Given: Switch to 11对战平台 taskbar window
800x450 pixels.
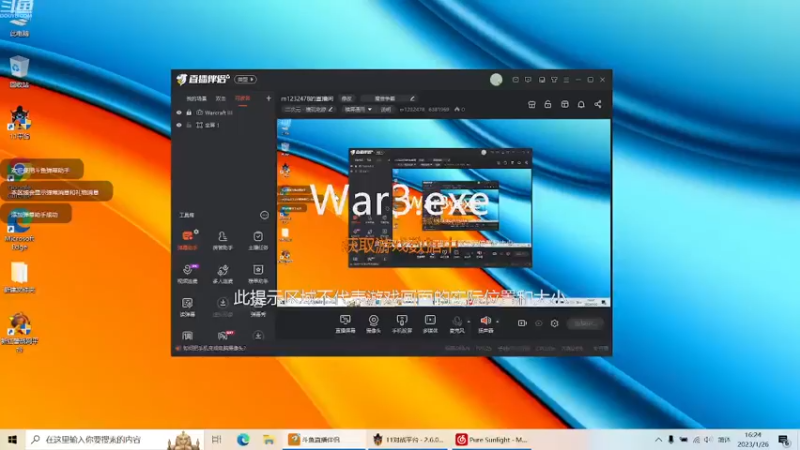Looking at the screenshot, I should (408, 439).
